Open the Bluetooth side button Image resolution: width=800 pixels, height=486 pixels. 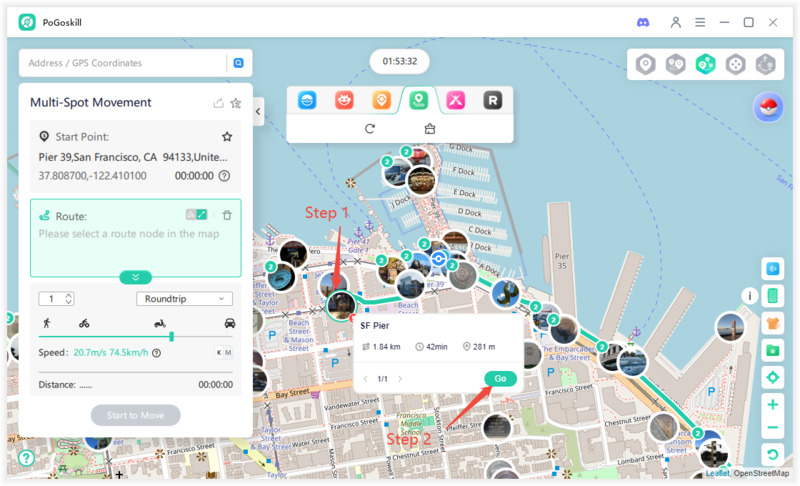(x=772, y=269)
